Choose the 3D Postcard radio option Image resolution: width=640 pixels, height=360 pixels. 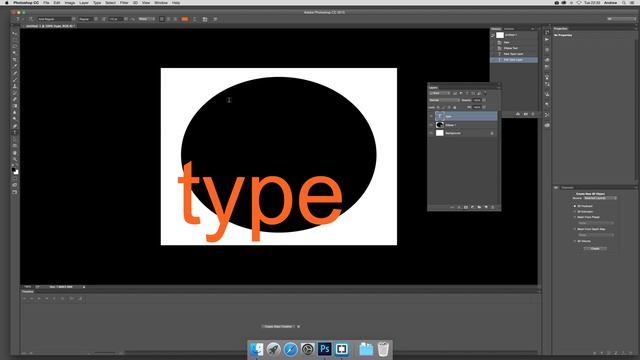(x=575, y=206)
